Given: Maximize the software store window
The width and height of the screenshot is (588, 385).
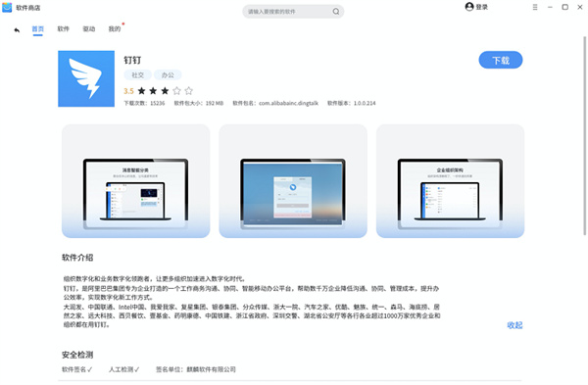Looking at the screenshot, I should pos(565,7).
